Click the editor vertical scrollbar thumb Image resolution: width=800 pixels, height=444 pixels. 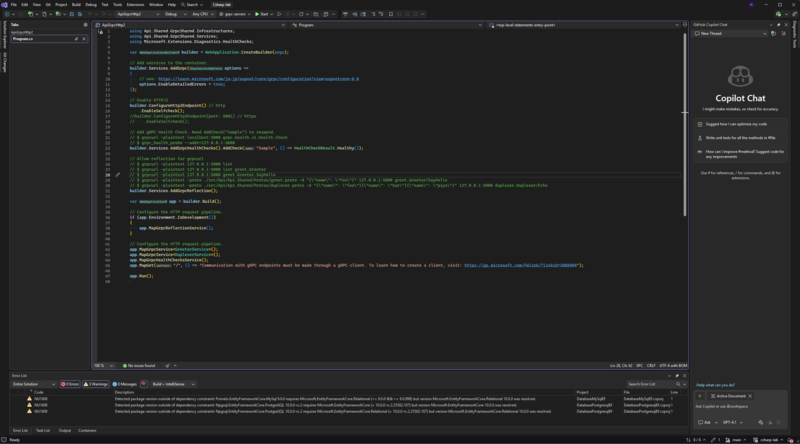click(x=685, y=125)
